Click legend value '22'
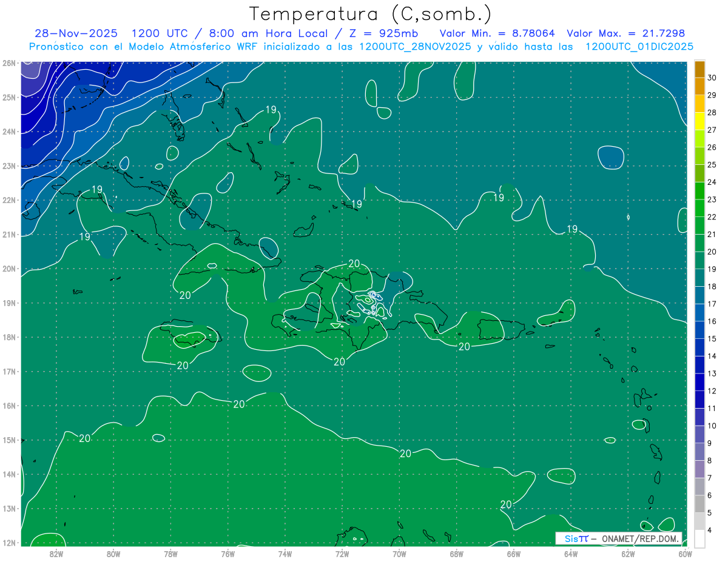This screenshot has height=562, width=728. [712, 217]
